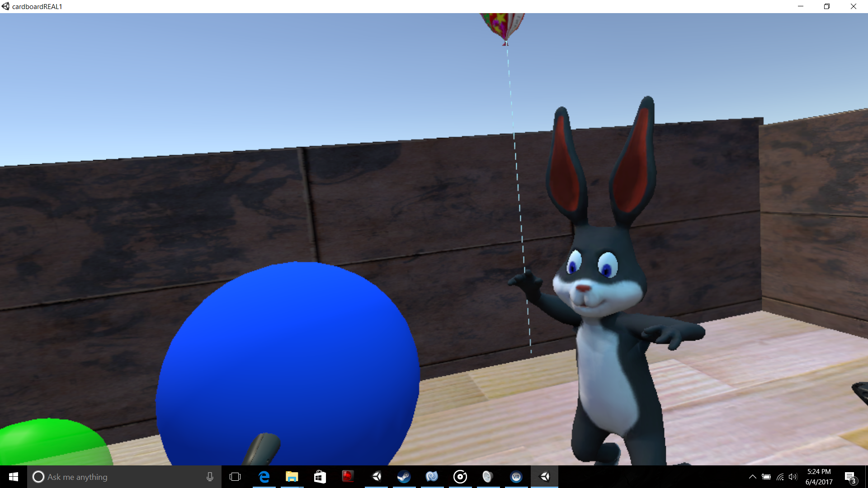Select the active Unity cardboardREAL1 taskbar icon
Viewport: 868px width, 488px height.
tap(545, 477)
